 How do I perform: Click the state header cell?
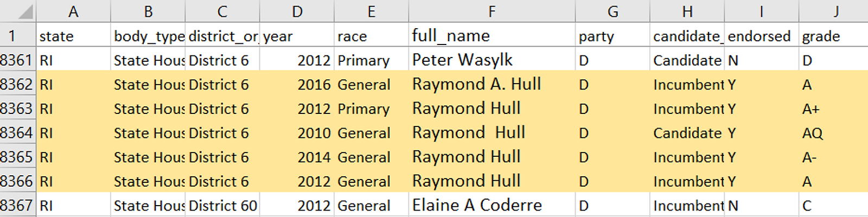[x=73, y=36]
